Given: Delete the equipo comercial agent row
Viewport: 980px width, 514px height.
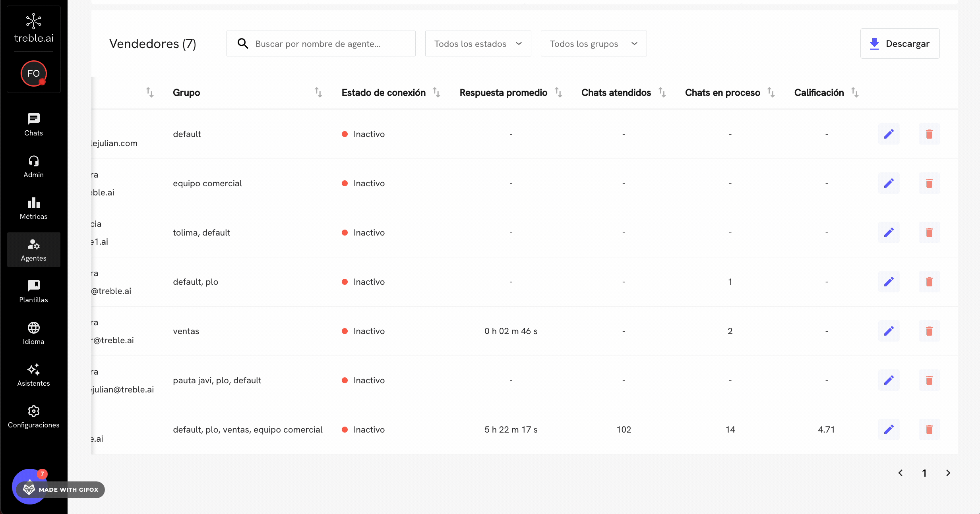Looking at the screenshot, I should [x=929, y=183].
